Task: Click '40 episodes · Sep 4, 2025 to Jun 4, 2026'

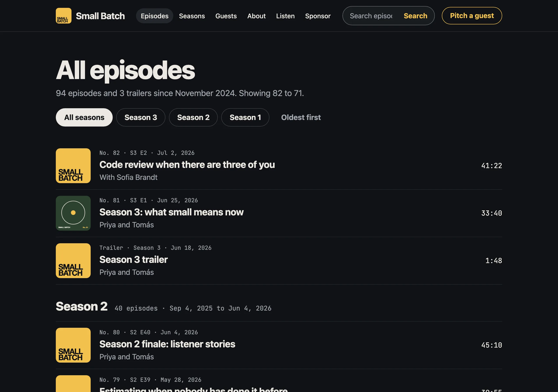Action: tap(193, 308)
